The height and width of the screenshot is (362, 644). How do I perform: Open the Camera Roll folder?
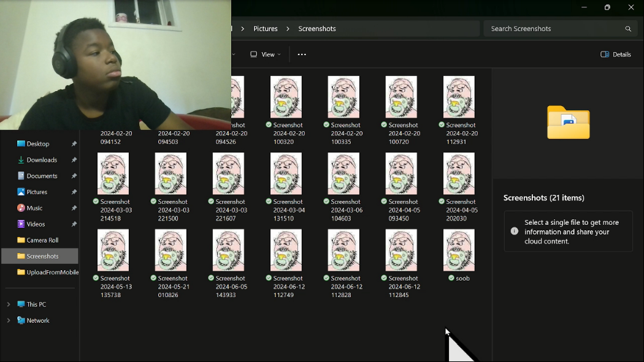(x=42, y=240)
